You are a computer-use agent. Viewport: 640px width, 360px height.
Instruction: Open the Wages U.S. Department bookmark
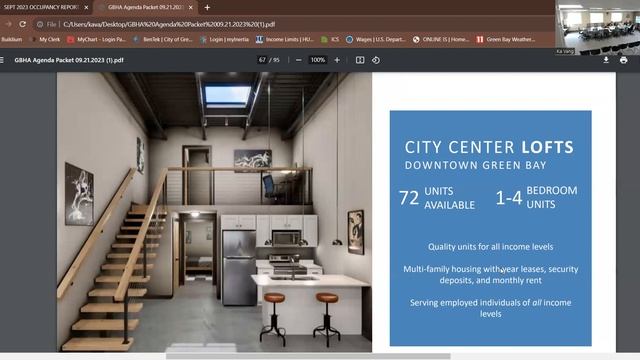coord(376,40)
